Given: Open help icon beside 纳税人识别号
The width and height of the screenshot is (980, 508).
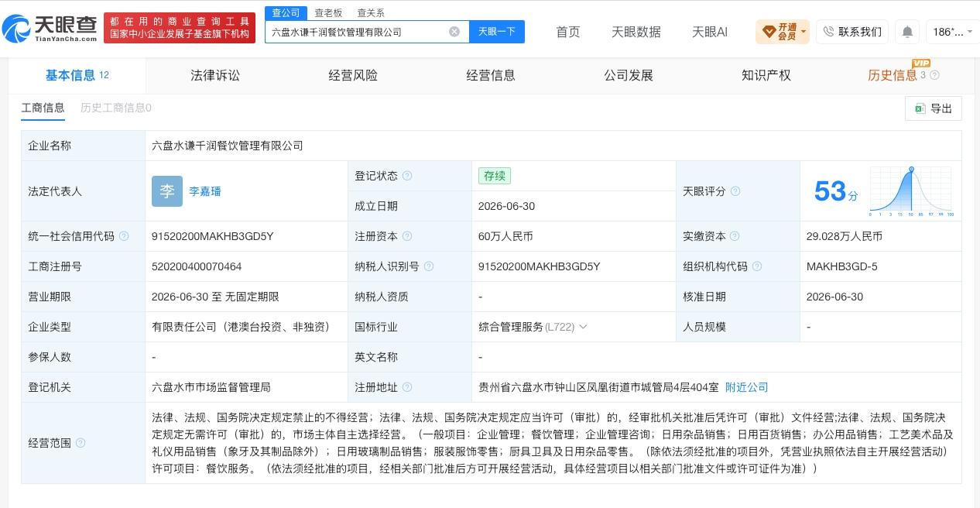Looking at the screenshot, I should (429, 266).
